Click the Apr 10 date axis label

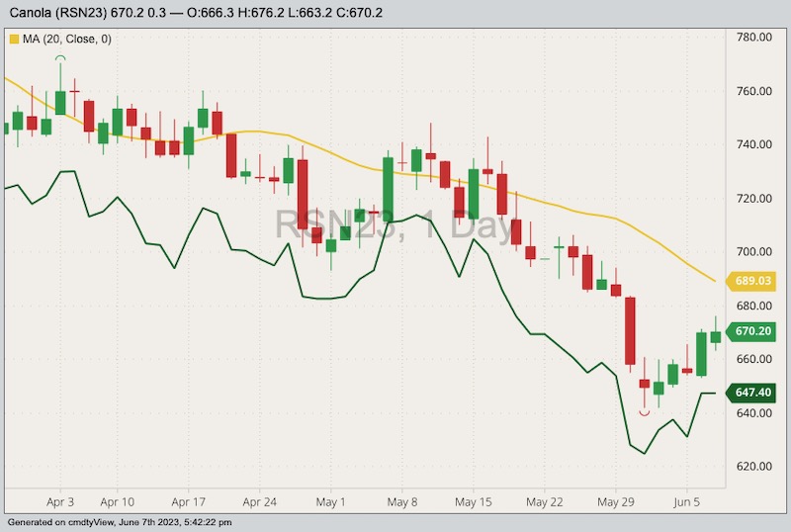click(117, 502)
